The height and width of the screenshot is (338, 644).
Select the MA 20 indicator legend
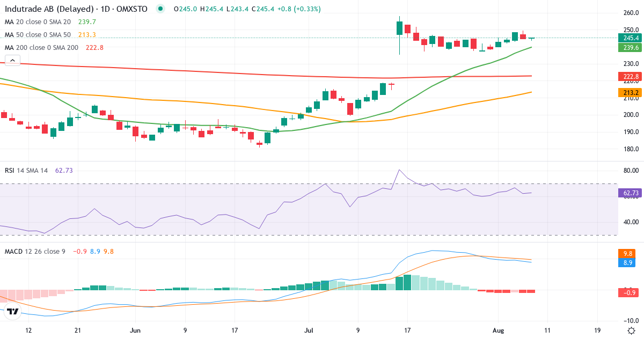38,21
